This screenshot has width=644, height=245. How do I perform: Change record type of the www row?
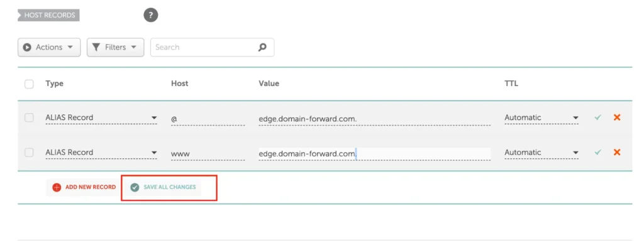pos(101,153)
